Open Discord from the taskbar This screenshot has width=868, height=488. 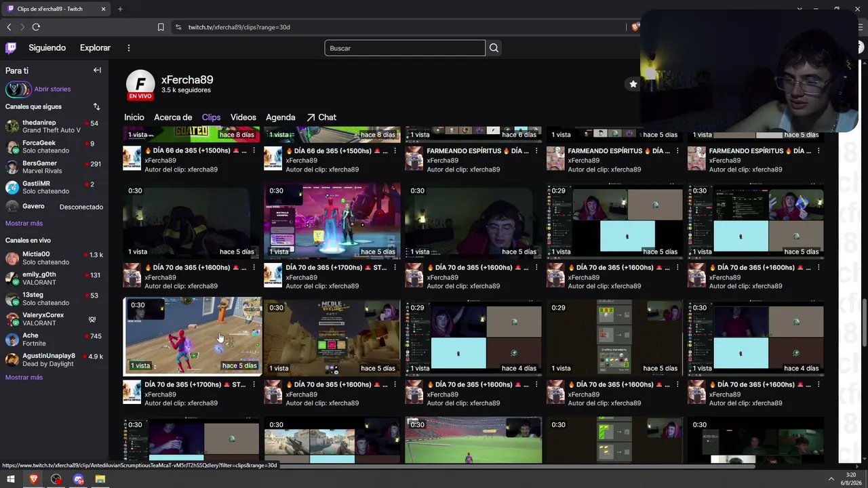coord(79,479)
